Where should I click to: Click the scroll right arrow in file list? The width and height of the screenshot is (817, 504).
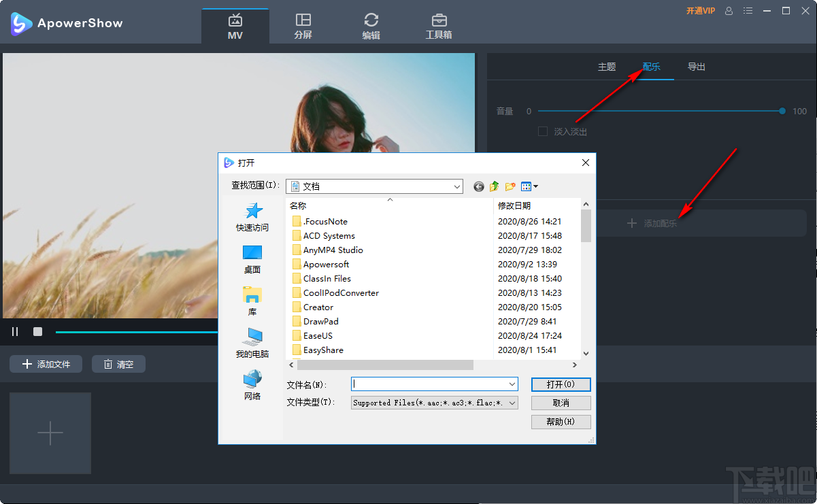(x=575, y=365)
